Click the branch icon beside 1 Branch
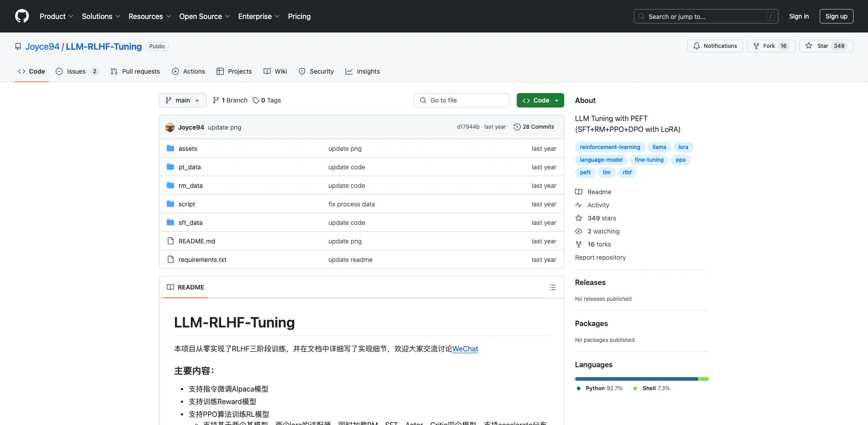Viewport: 868px width, 425px height. (216, 100)
